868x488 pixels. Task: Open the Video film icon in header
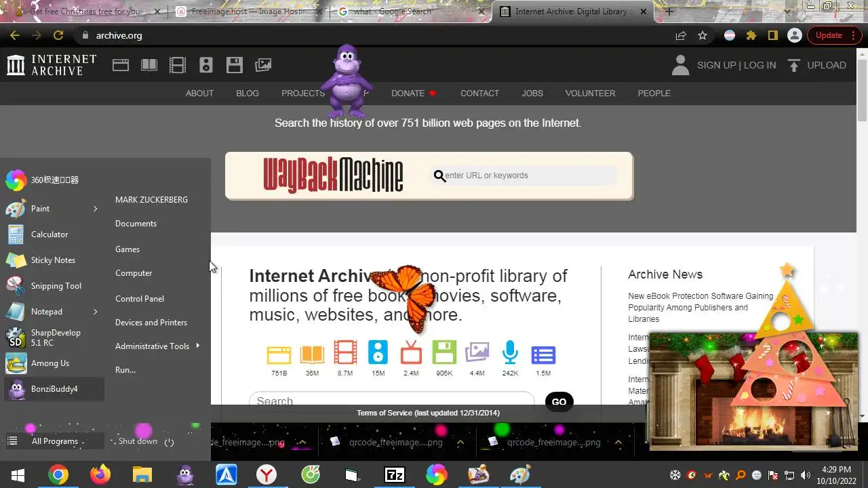[x=178, y=65]
